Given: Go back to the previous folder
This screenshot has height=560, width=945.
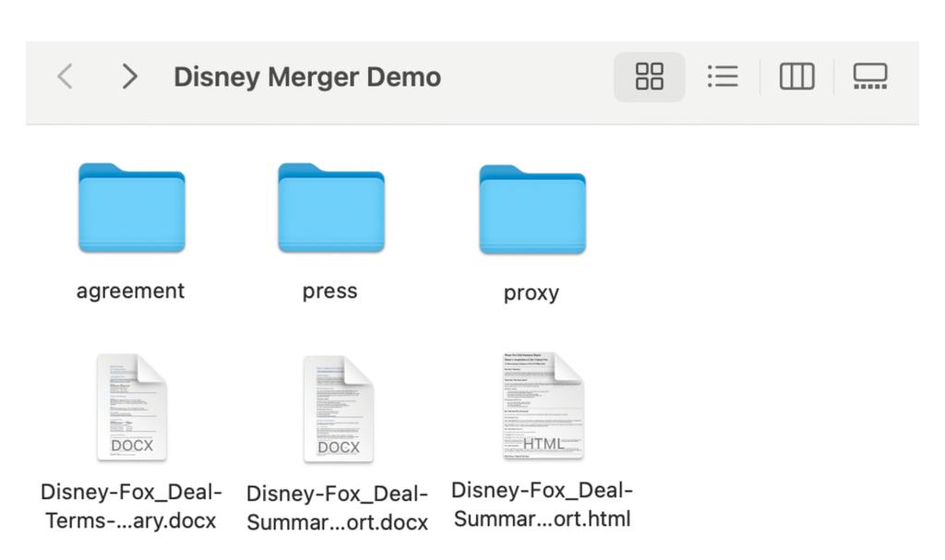Looking at the screenshot, I should pos(65,77).
